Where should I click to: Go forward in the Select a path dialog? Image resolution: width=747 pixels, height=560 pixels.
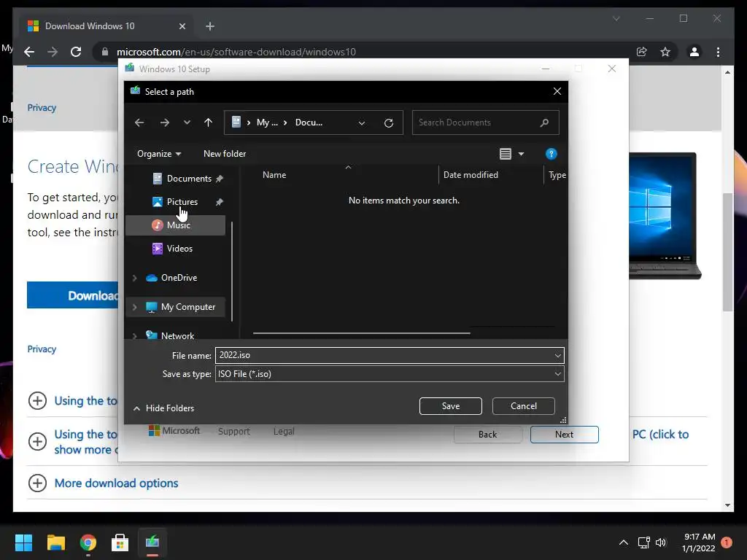[165, 122]
